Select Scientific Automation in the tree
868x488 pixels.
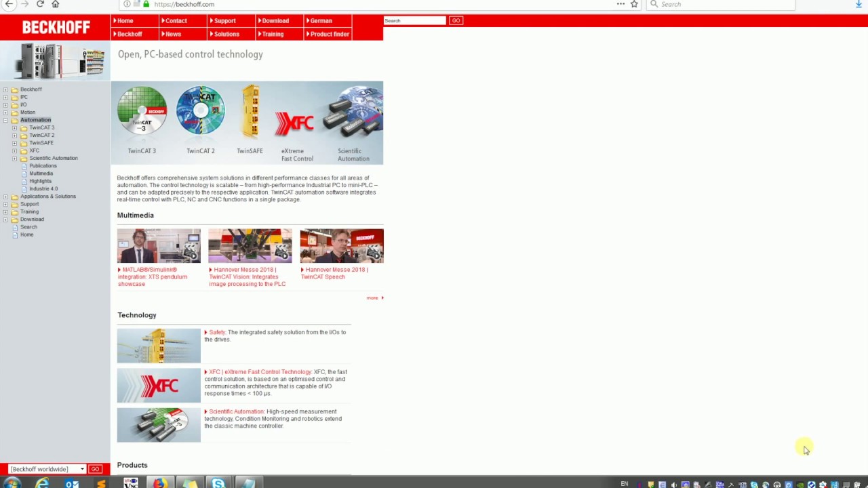[x=54, y=158]
